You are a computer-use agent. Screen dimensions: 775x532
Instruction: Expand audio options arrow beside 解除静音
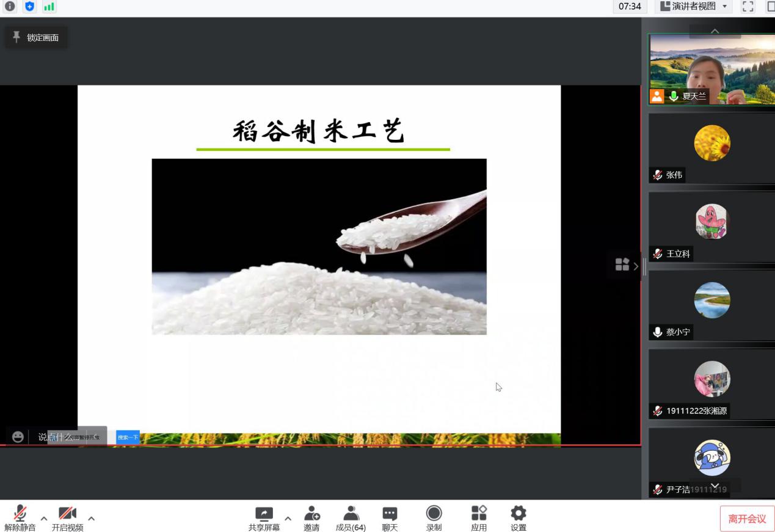pyautogui.click(x=44, y=519)
